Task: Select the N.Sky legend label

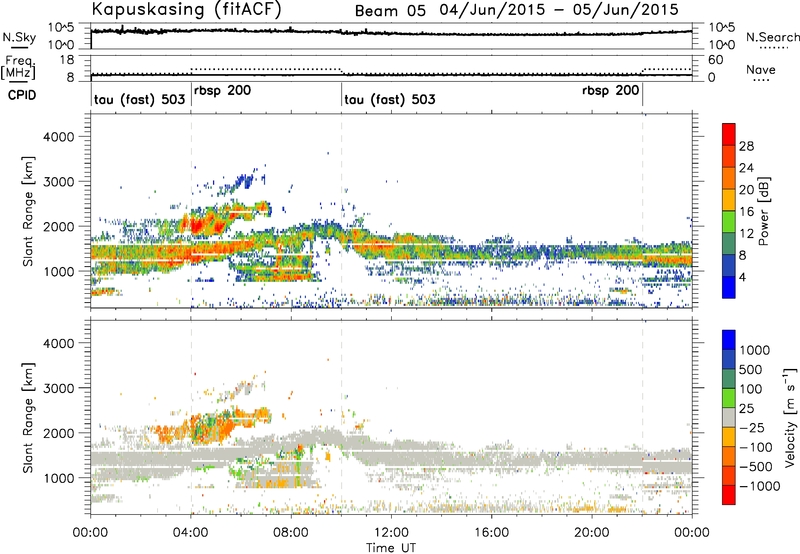Action: (19, 37)
